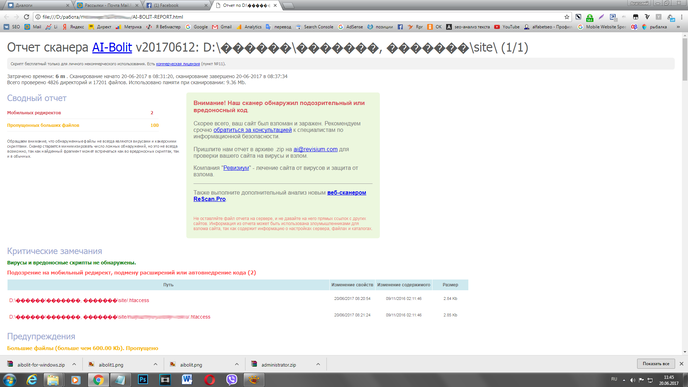The image size is (688, 387).
Task: Click the Показать все downloads button
Action: coord(656,364)
